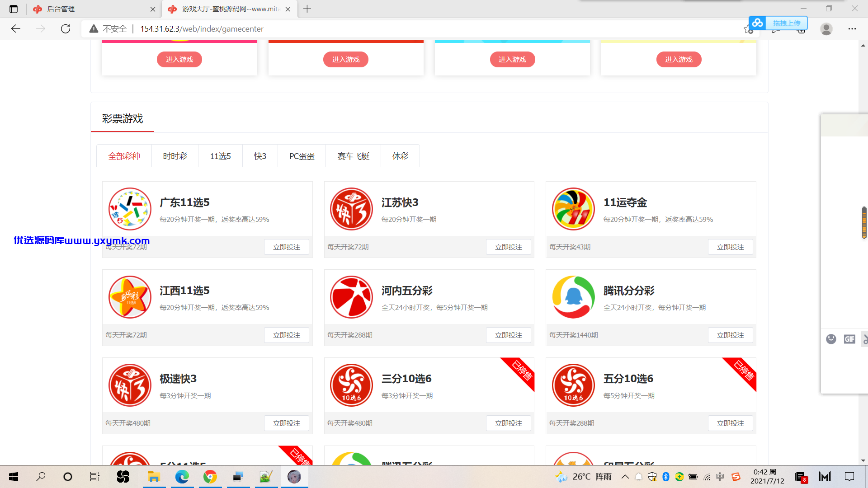This screenshot has width=868, height=488.
Task: Select the 体彩 tab
Action: pos(400,156)
